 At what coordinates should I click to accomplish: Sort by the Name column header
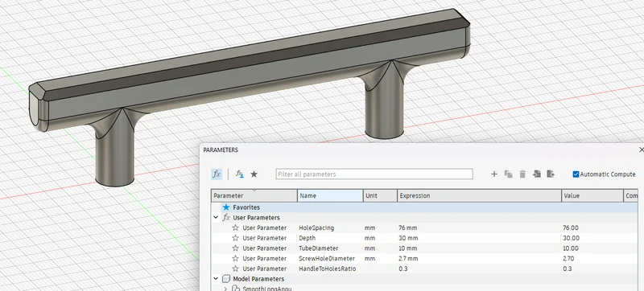click(330, 195)
